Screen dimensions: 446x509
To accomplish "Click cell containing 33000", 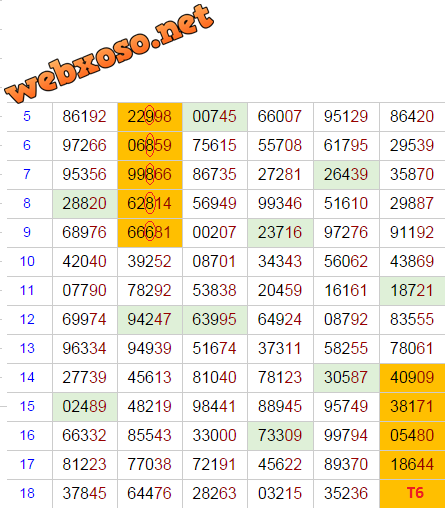I will pos(215,435).
